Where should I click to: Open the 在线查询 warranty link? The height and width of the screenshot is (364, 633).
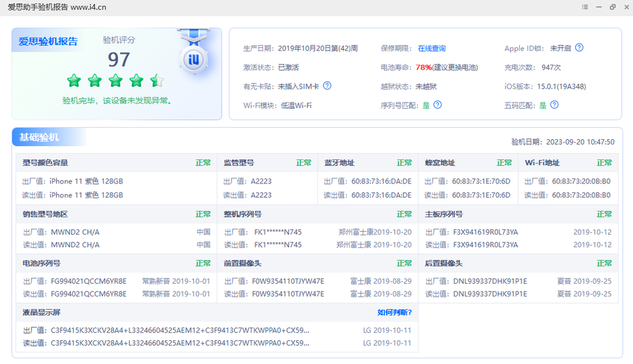coord(432,48)
